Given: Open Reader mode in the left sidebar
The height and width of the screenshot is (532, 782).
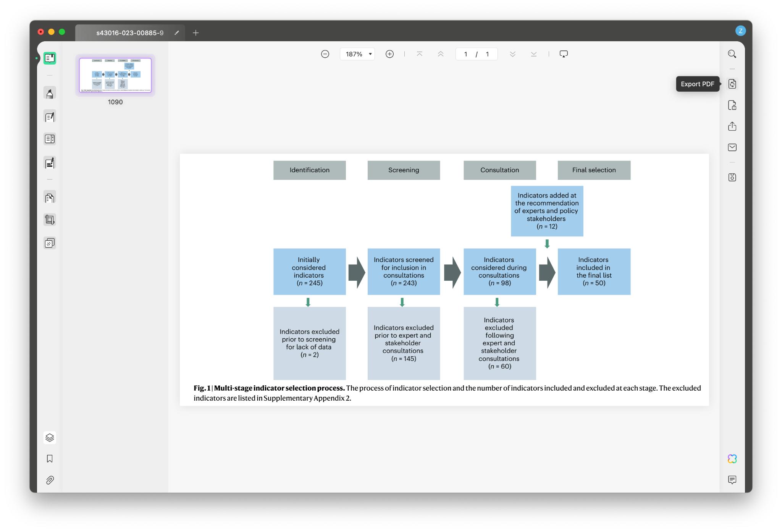Looking at the screenshot, I should [x=49, y=58].
